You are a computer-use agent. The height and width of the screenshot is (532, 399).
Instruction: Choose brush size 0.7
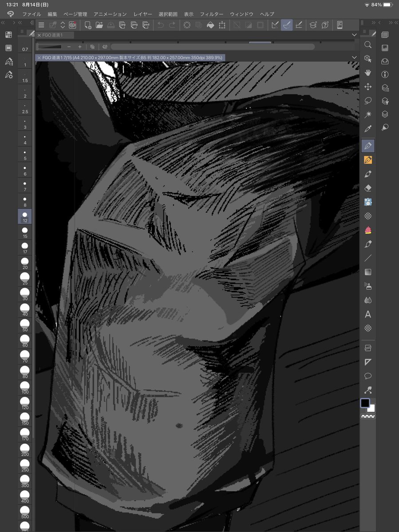pyautogui.click(x=25, y=47)
